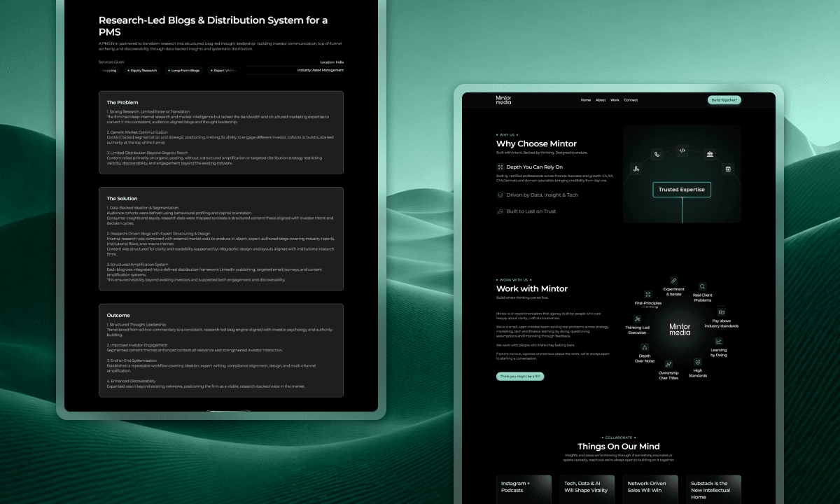Click the Research-Led Blogs & Distribution System title
Screen dimensions: 840x504
tap(213, 27)
